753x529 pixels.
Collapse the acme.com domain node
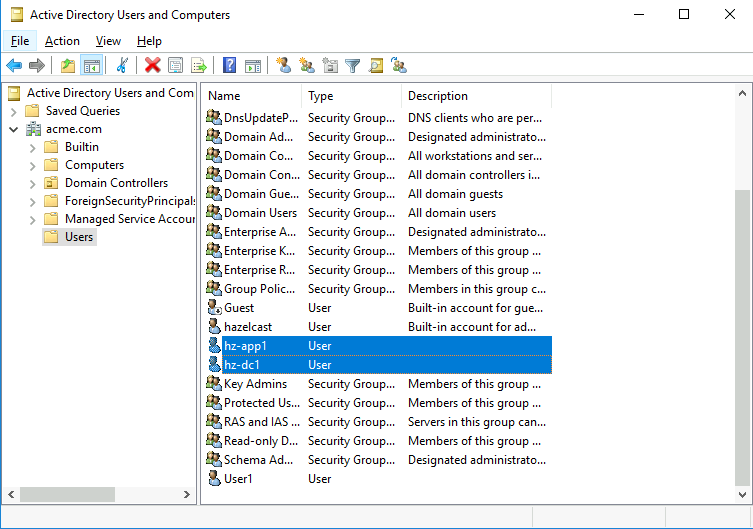coord(14,129)
